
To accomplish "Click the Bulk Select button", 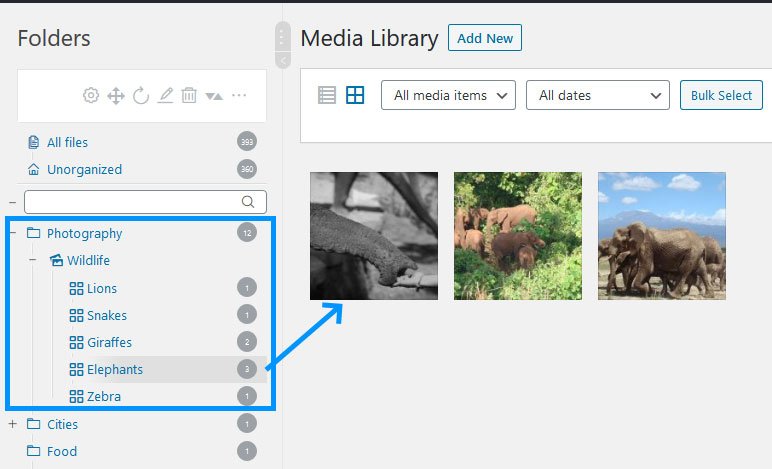I will 721,95.
